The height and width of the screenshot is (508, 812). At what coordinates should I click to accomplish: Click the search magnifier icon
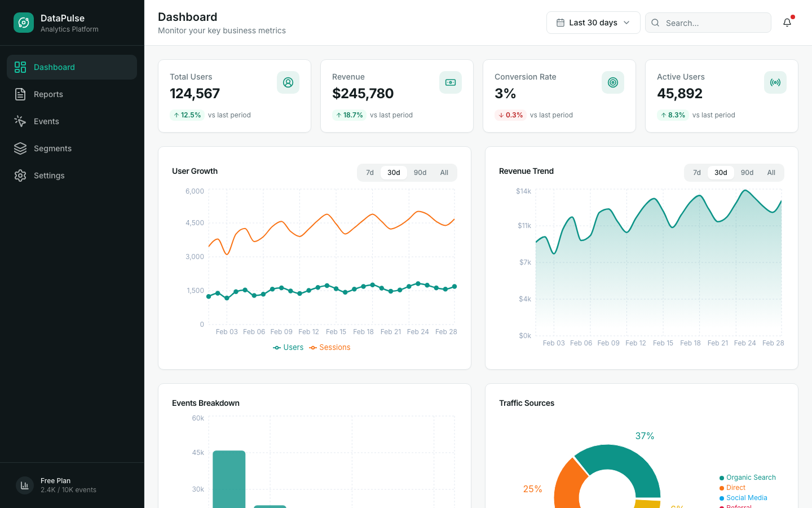(655, 23)
